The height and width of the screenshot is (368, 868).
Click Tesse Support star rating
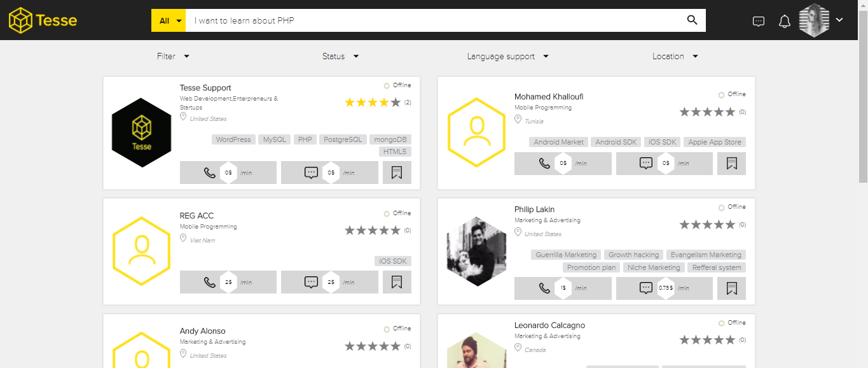point(373,103)
